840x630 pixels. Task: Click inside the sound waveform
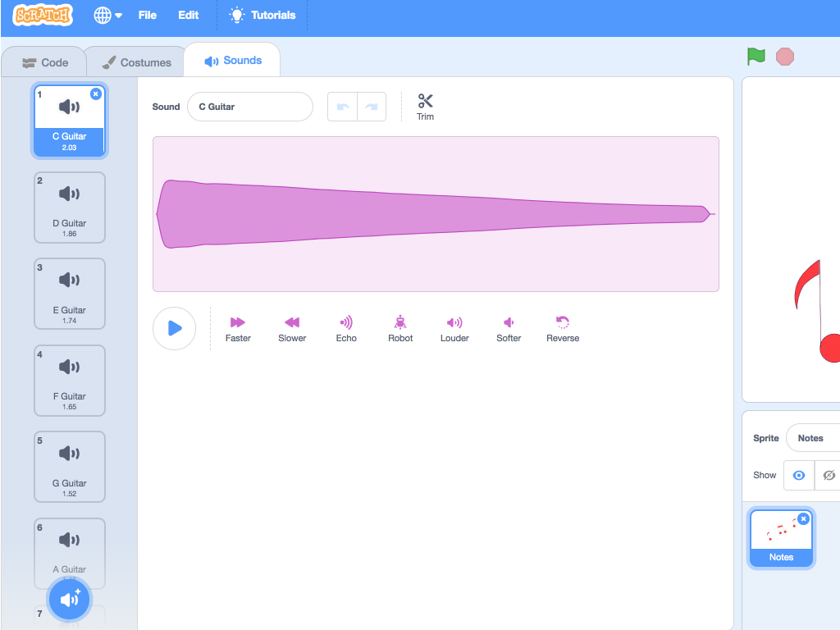point(436,214)
